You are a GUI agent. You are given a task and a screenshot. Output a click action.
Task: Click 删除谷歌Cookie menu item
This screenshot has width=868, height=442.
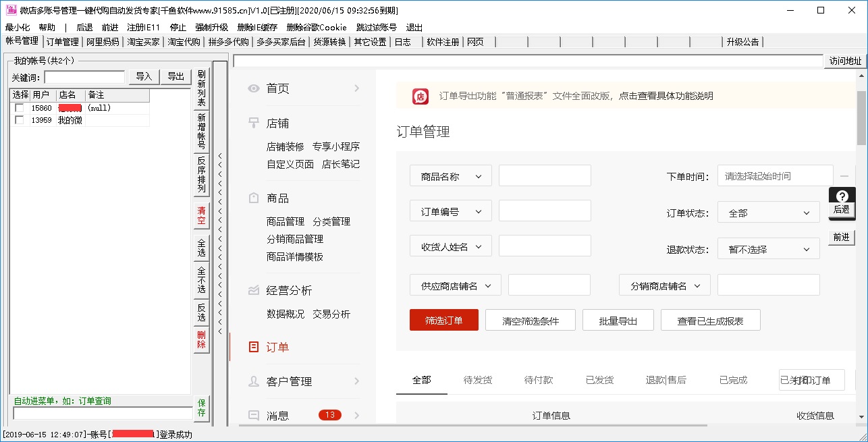pos(317,28)
